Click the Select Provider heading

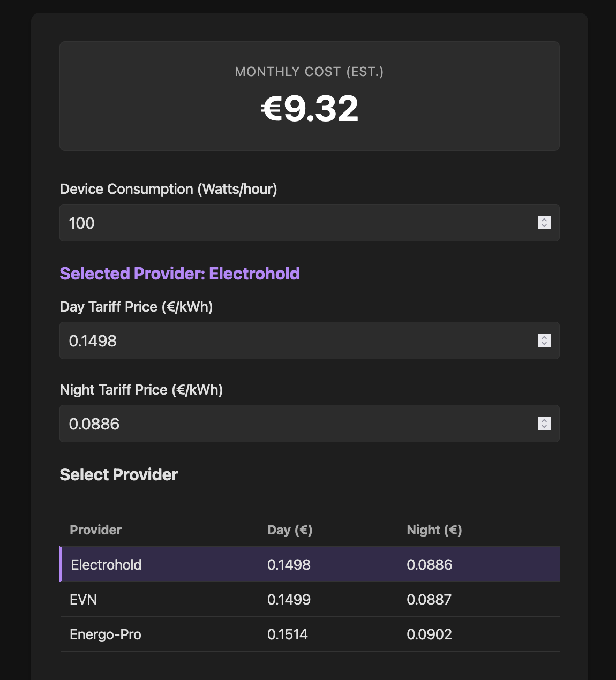[118, 474]
